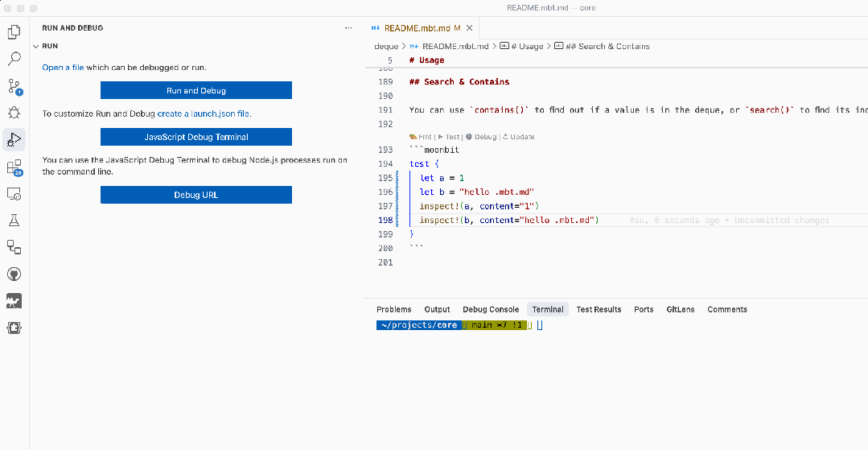Select the Terminal panel tab
The height and width of the screenshot is (450, 868).
[x=548, y=309]
